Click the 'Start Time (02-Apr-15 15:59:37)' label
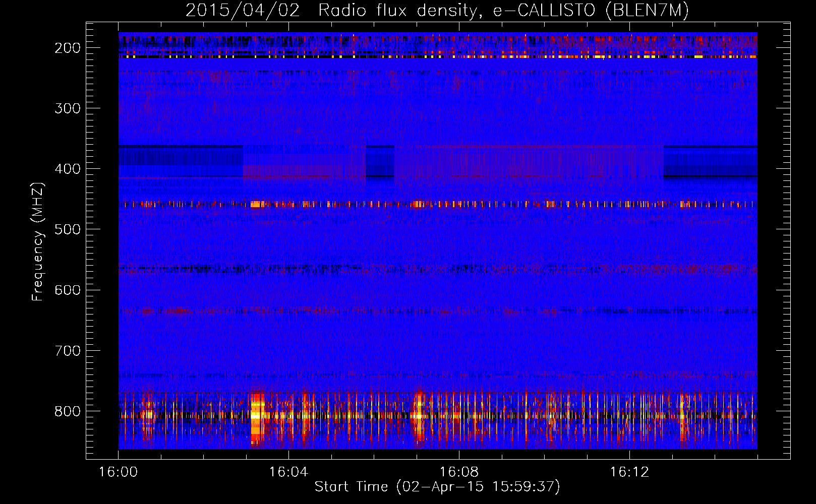Image resolution: width=816 pixels, height=504 pixels. (437, 486)
